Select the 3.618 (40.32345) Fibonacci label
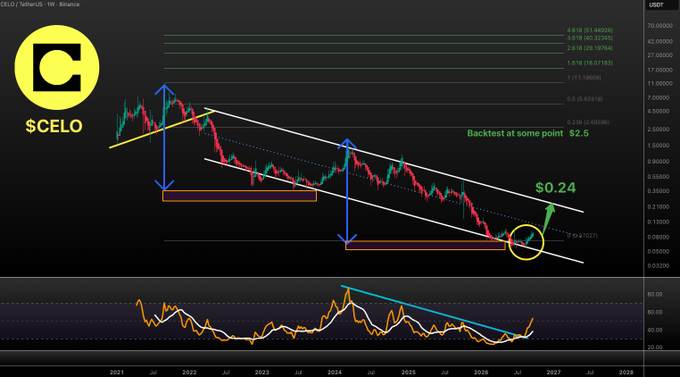 (590, 38)
